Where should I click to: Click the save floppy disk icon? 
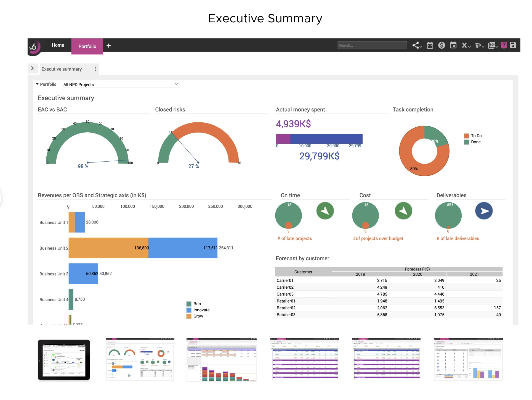point(513,45)
